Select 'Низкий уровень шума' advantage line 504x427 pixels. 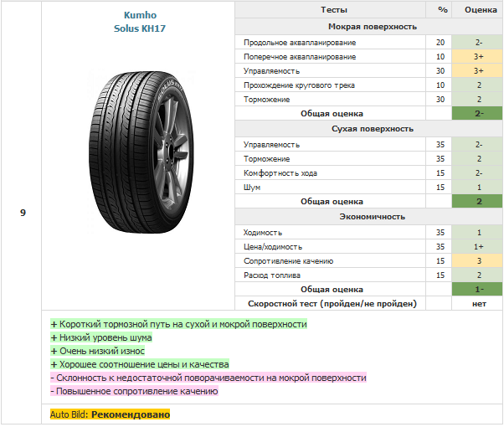tap(101, 337)
